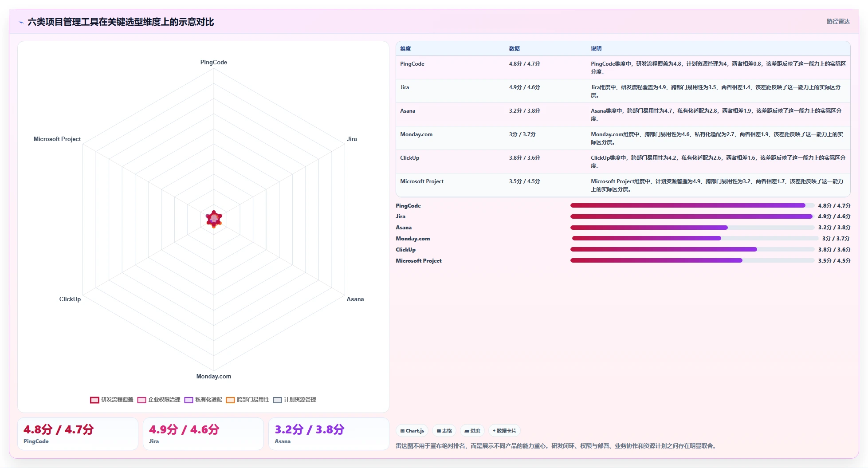The image size is (868, 468).
Task: Toggle the 跨部门易用性 legend series
Action: (x=247, y=400)
